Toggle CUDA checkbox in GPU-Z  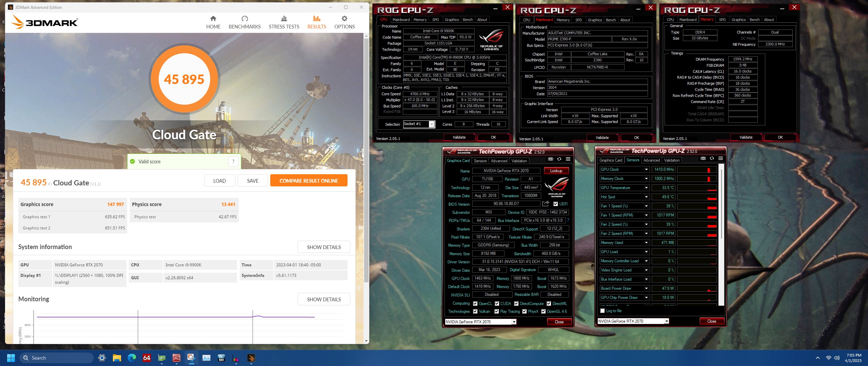click(497, 304)
